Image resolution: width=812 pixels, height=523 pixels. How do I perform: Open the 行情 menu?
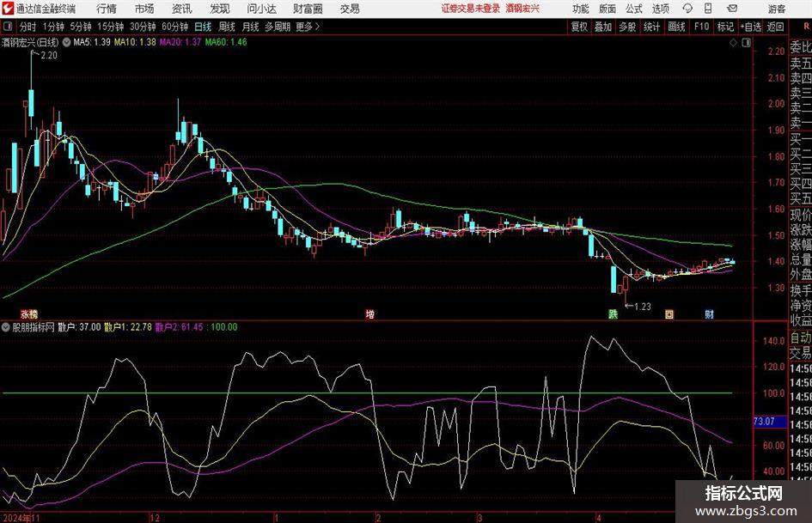click(x=107, y=9)
